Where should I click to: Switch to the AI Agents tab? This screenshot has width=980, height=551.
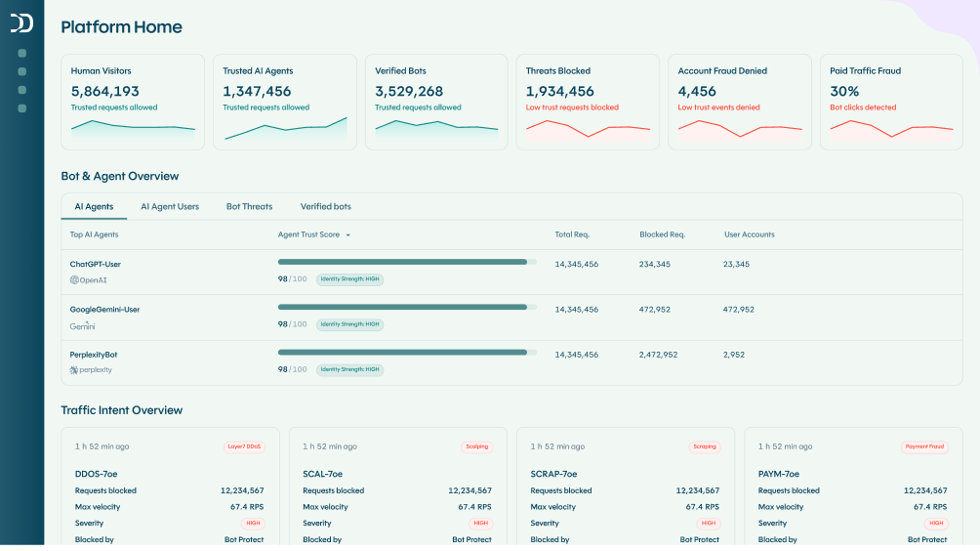point(94,206)
